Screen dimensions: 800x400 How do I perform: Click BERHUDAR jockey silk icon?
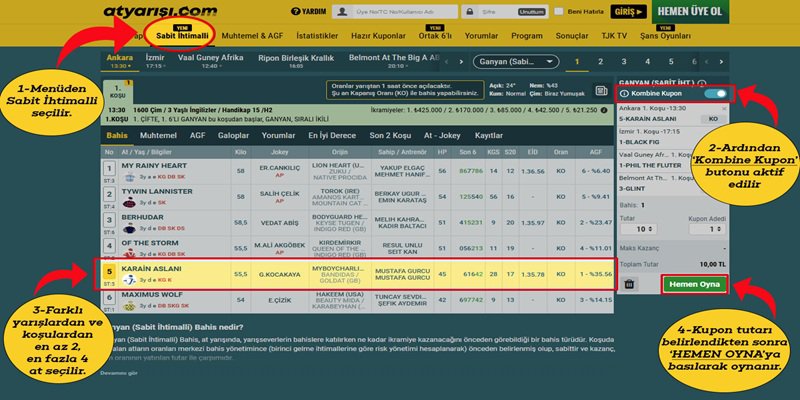(x=129, y=229)
